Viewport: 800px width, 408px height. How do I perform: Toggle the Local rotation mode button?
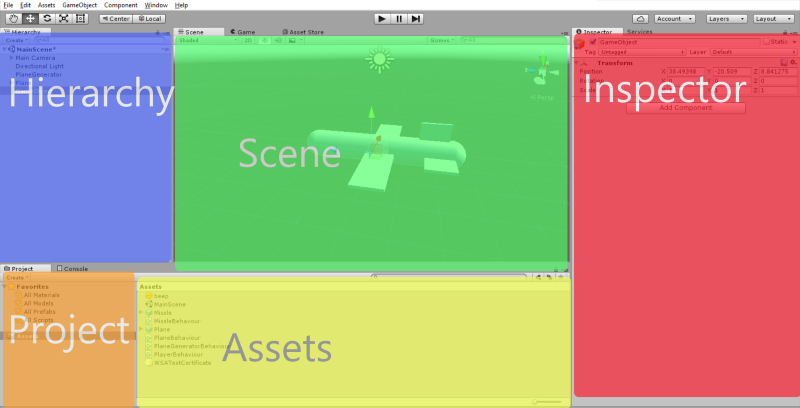point(149,19)
